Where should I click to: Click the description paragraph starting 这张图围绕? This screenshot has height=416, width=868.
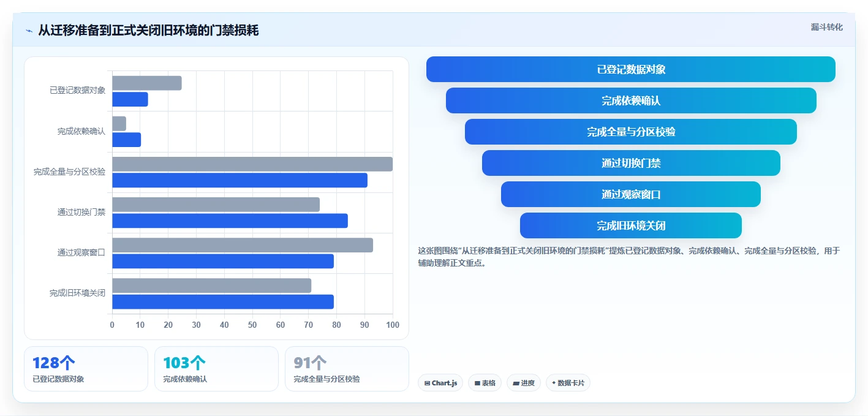tap(629, 257)
